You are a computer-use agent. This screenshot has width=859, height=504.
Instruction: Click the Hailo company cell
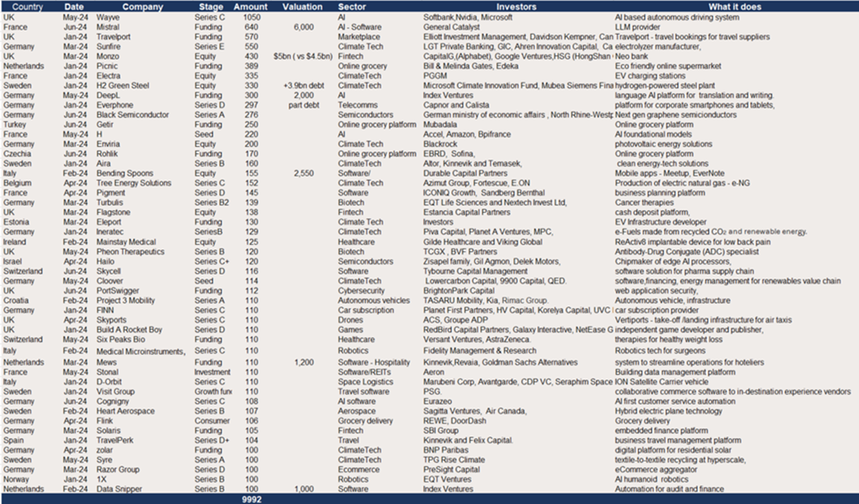[105, 262]
